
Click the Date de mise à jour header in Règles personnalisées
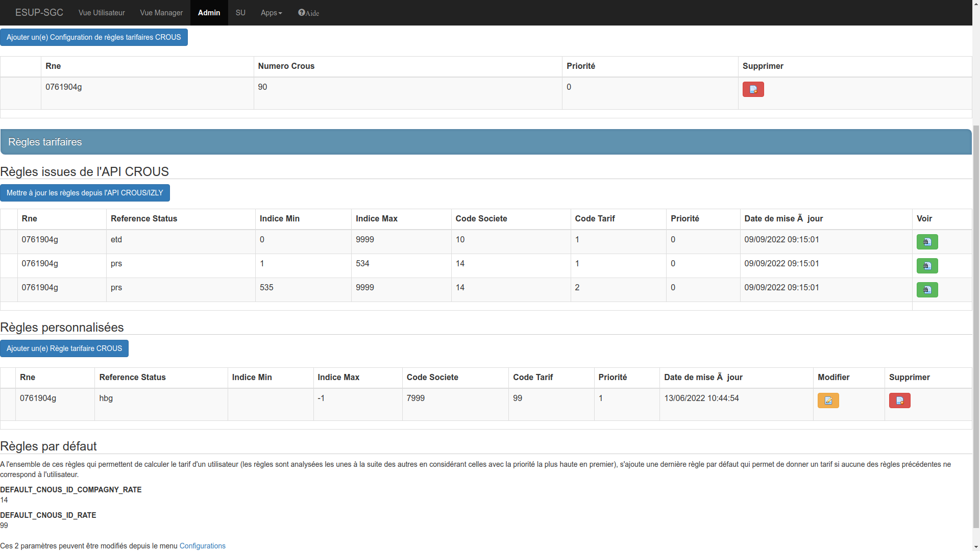(703, 378)
